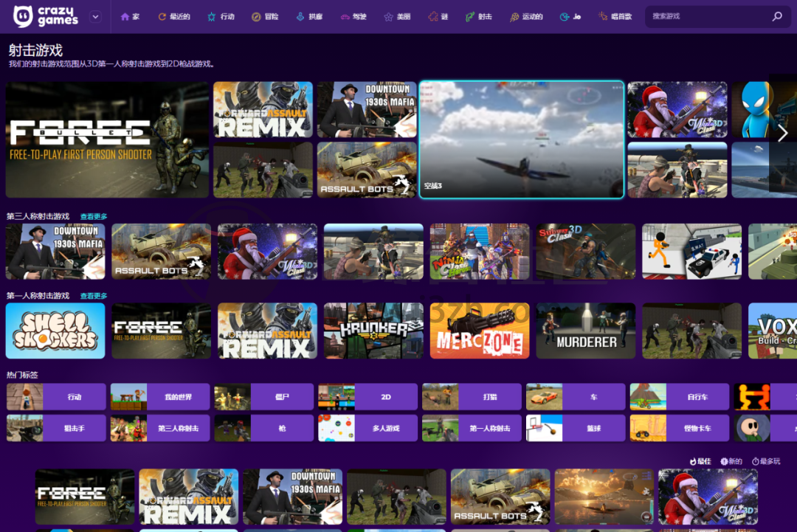Viewport: 797px width, 532px height.
Task: Open 射击 shooting category in top navigation
Action: [x=478, y=17]
